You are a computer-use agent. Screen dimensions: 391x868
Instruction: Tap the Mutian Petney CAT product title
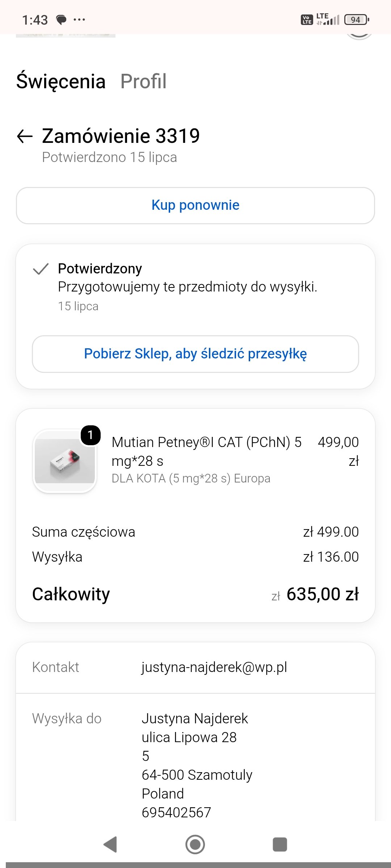pyautogui.click(x=207, y=451)
